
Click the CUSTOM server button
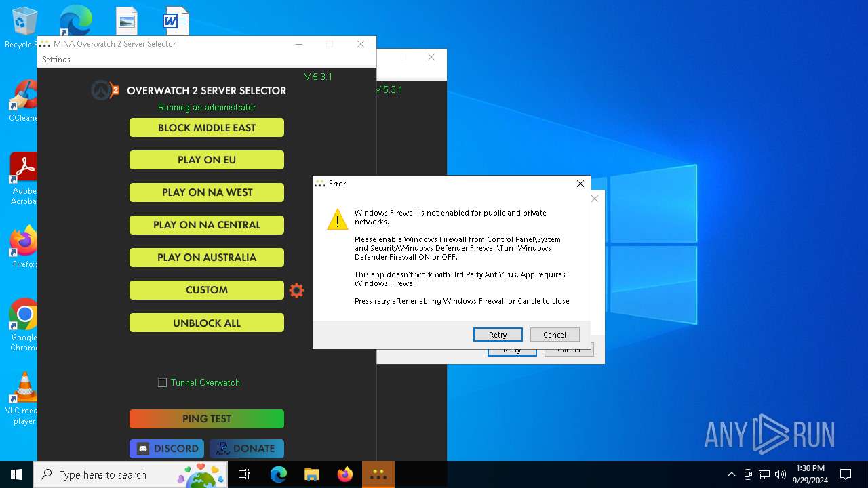tap(207, 290)
